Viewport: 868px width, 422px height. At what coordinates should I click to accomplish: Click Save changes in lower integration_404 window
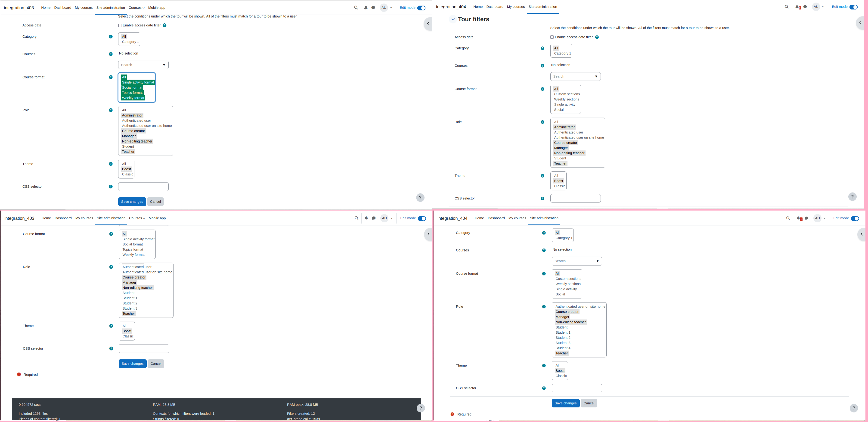tap(565, 403)
